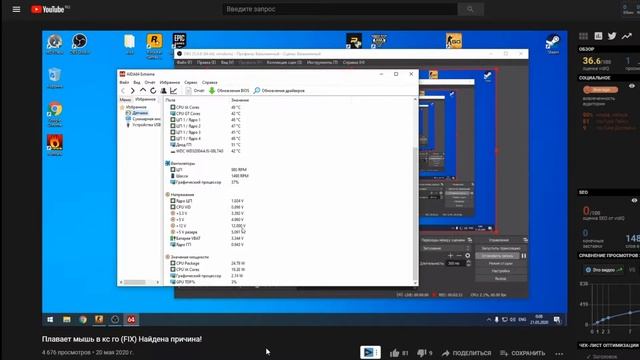Open OBS transition properties gear icon

tap(467, 256)
